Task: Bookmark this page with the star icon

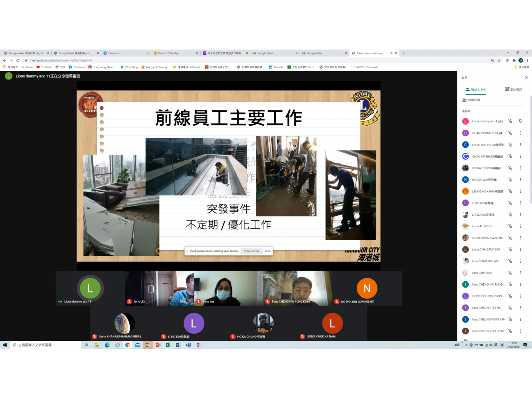Action: [499, 61]
